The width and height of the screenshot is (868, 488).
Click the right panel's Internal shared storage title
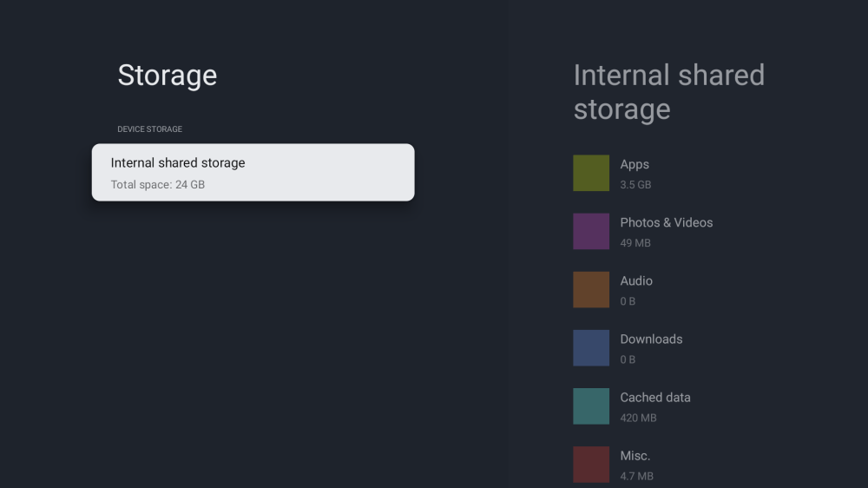click(x=668, y=92)
